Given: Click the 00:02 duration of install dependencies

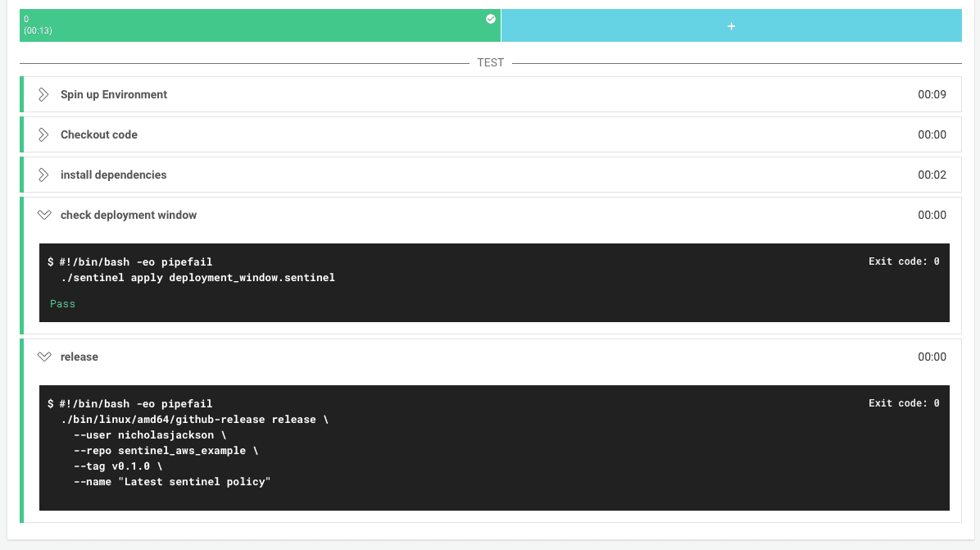Looking at the screenshot, I should (x=932, y=175).
